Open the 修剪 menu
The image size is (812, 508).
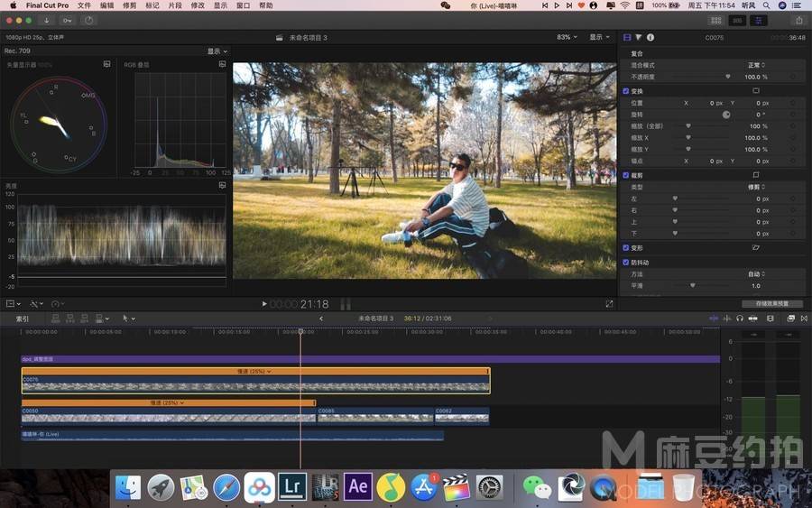point(129,5)
